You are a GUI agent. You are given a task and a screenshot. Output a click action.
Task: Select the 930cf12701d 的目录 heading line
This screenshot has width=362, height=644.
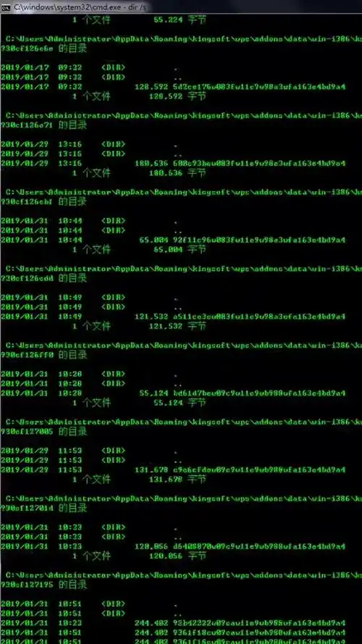(x=44, y=508)
